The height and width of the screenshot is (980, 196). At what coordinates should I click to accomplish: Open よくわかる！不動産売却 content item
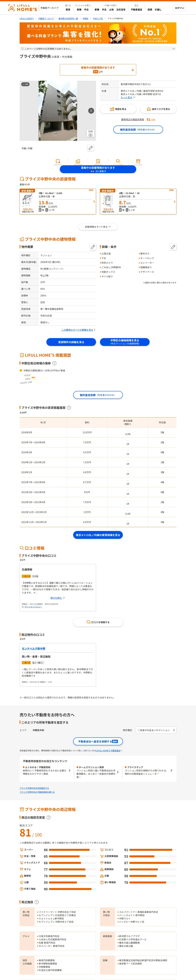click(47, 771)
